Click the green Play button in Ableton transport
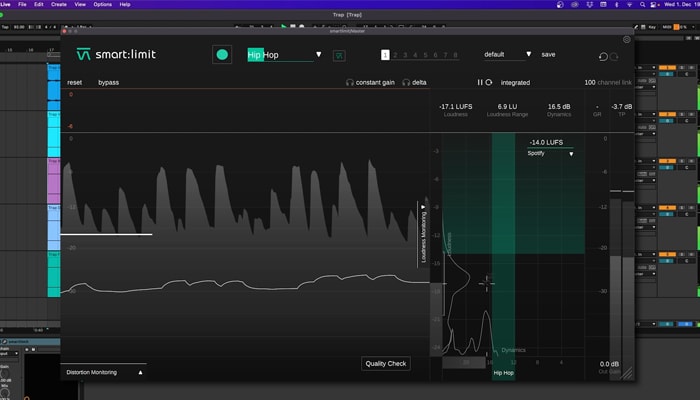 [x=283, y=27]
